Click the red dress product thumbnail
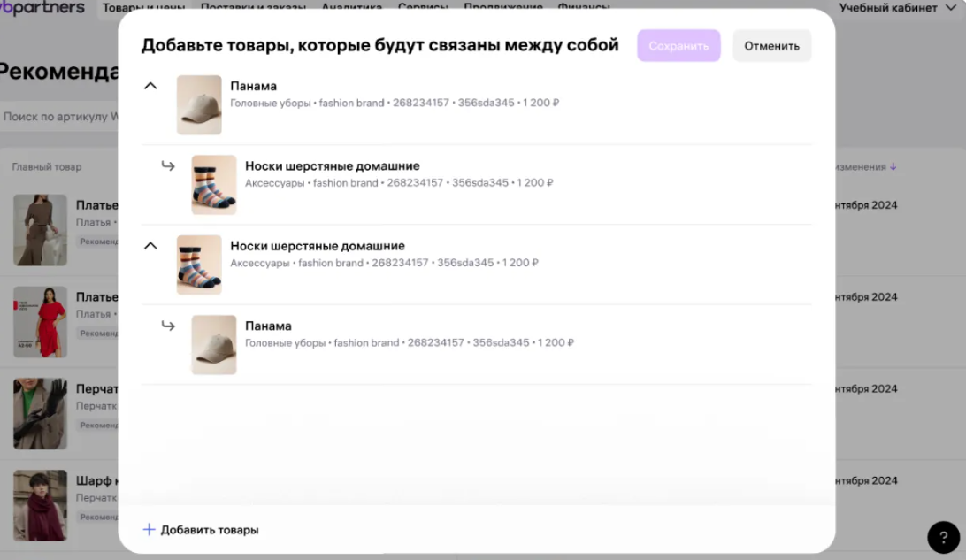The image size is (966, 560). point(40,322)
